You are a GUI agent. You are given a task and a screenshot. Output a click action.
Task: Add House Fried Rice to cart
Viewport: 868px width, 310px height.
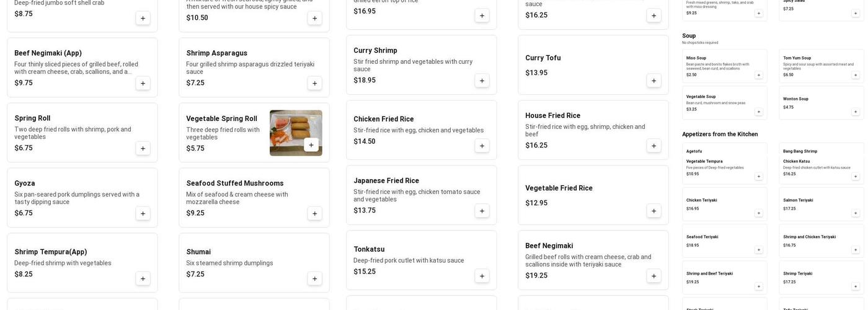(x=653, y=146)
